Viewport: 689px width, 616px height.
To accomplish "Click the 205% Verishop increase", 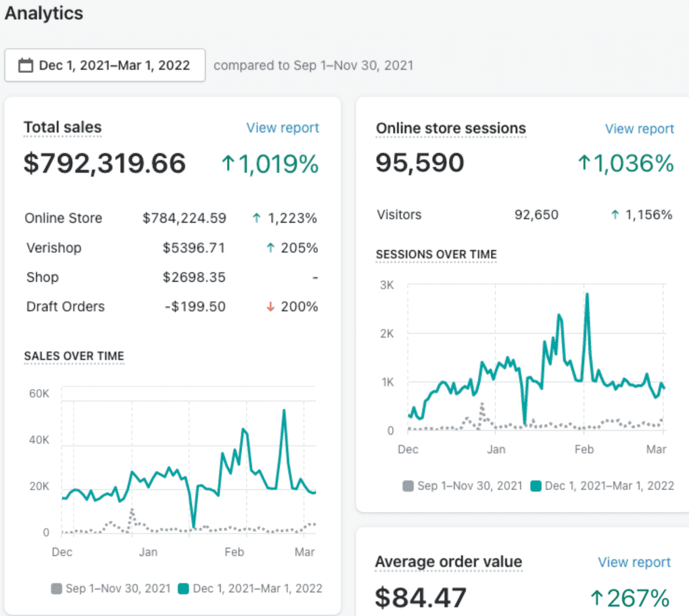I will (x=299, y=248).
